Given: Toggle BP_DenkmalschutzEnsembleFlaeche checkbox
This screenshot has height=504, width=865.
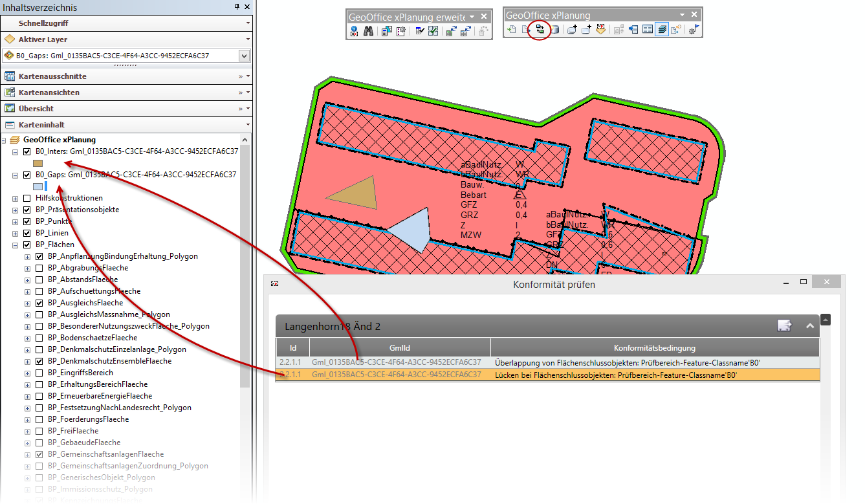Looking at the screenshot, I should (x=39, y=361).
